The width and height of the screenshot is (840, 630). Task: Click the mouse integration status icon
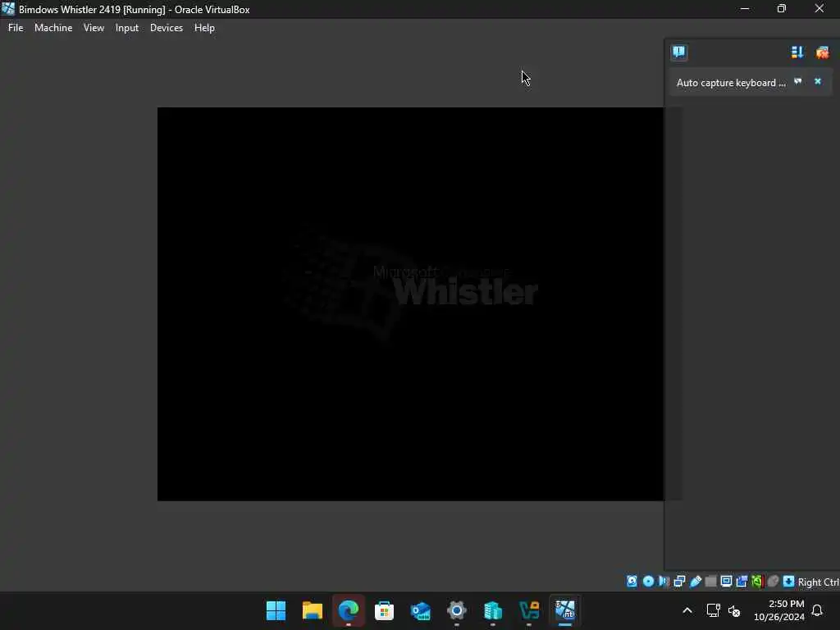coord(773,582)
